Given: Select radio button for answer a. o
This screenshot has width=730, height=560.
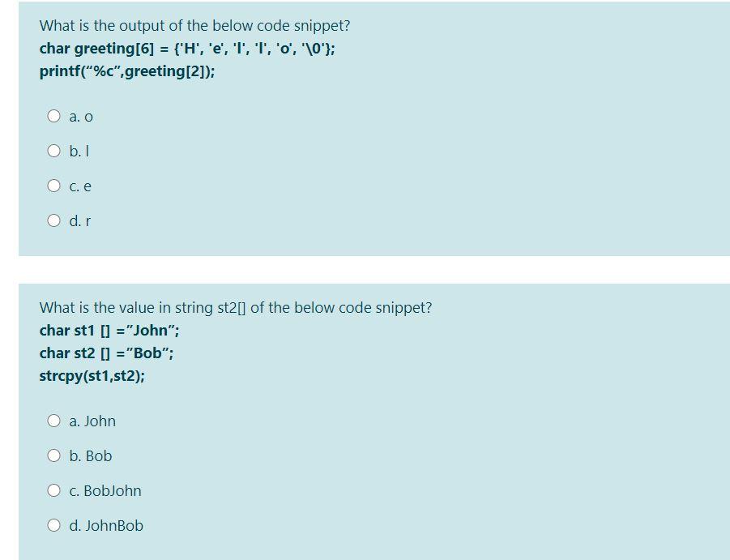Looking at the screenshot, I should 53,116.
